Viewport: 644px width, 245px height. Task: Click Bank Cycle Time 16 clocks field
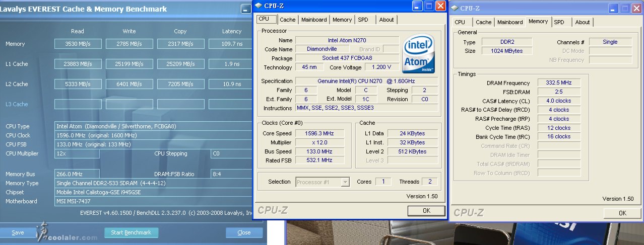coord(559,136)
